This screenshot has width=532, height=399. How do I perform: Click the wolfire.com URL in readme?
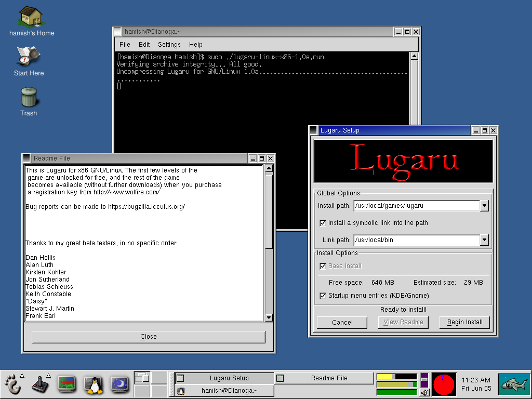(127, 192)
